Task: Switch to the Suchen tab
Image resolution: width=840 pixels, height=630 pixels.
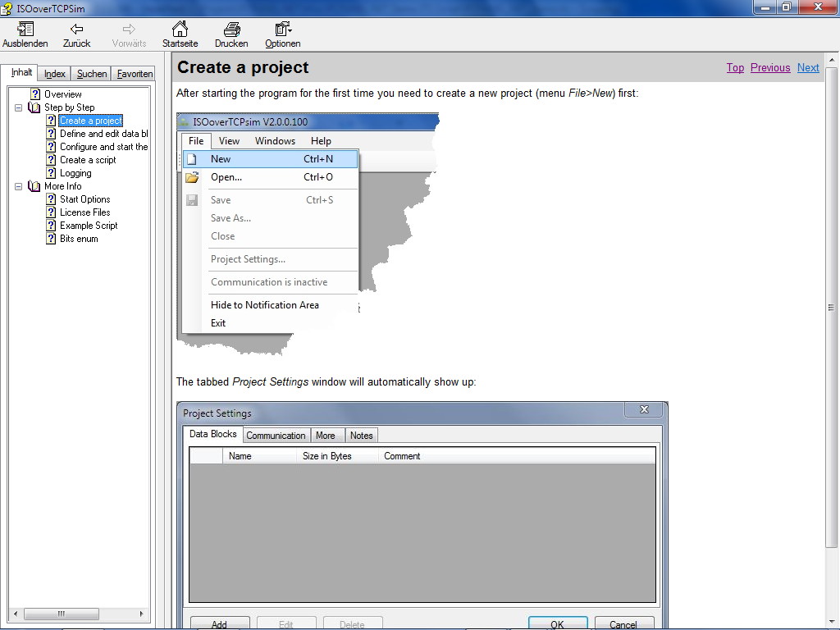Action: [x=92, y=74]
